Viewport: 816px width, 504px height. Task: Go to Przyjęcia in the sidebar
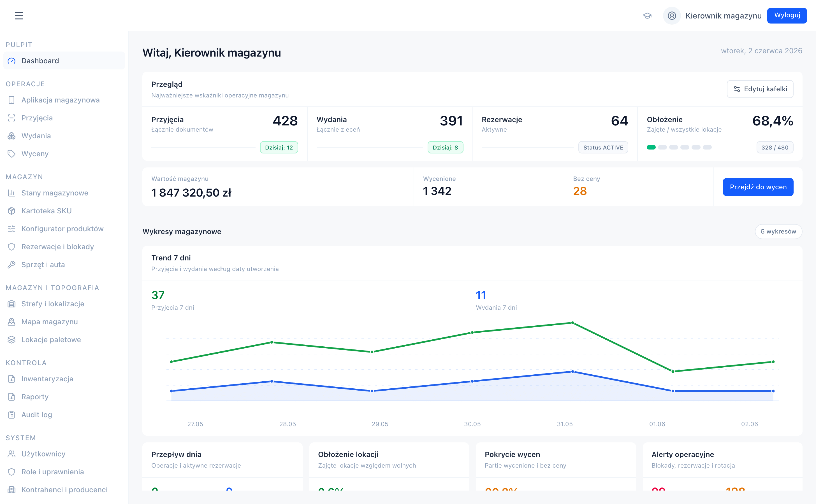(64, 118)
